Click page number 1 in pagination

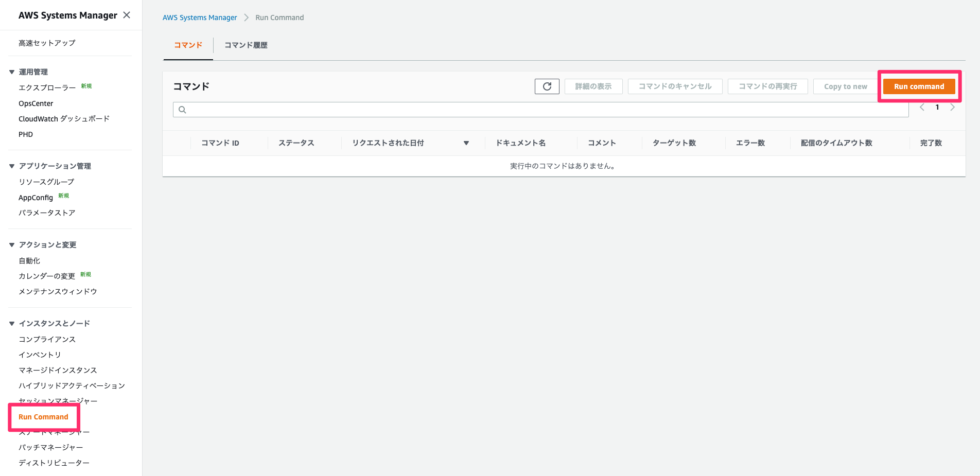click(x=937, y=107)
